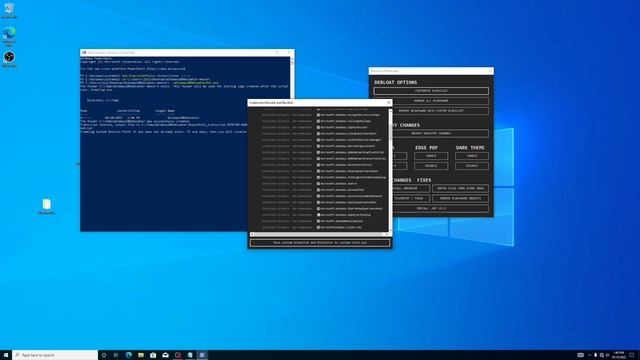Click the Cortana circle on the taskbar
Image resolution: width=640 pixels, height=360 pixels.
104,355
